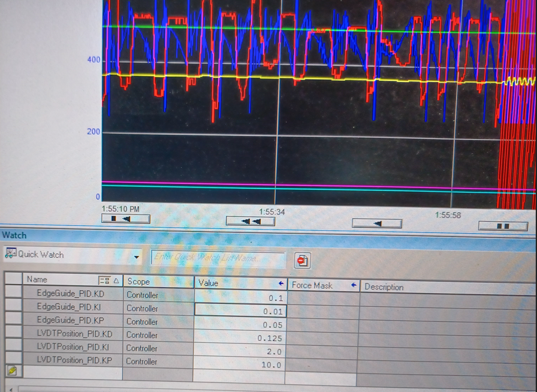The height and width of the screenshot is (392, 537).
Task: Select the EdgeGuide_PID.KP tag name
Action: [70, 320]
